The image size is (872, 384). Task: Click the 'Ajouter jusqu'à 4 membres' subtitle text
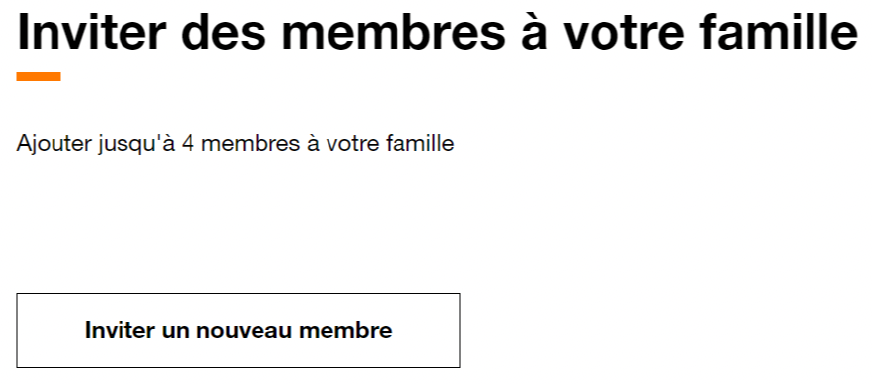[235, 144]
